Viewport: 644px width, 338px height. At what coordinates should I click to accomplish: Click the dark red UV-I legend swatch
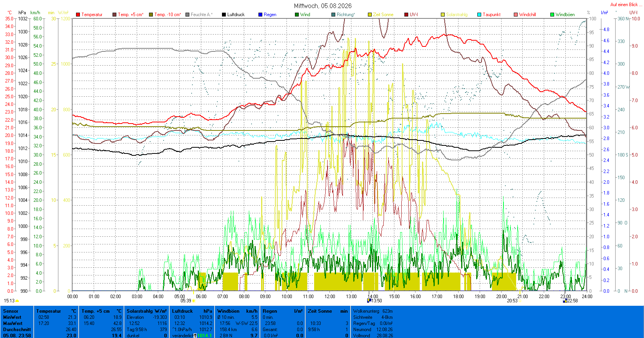pyautogui.click(x=406, y=15)
